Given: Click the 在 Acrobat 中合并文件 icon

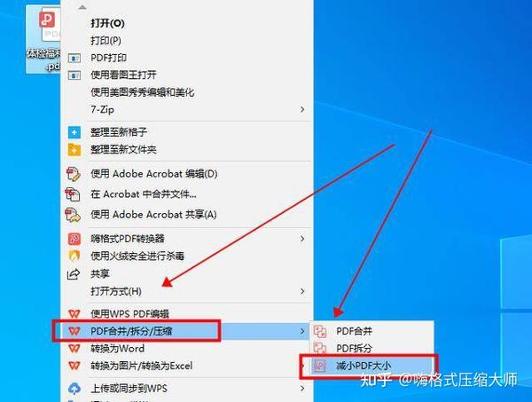Looking at the screenshot, I should coord(73,193).
